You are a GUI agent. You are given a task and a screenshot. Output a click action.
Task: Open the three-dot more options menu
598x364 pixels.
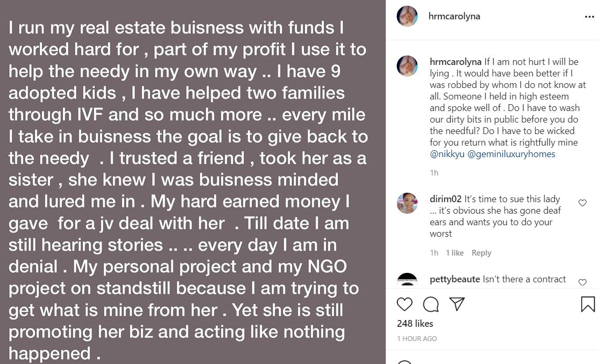pos(589,17)
